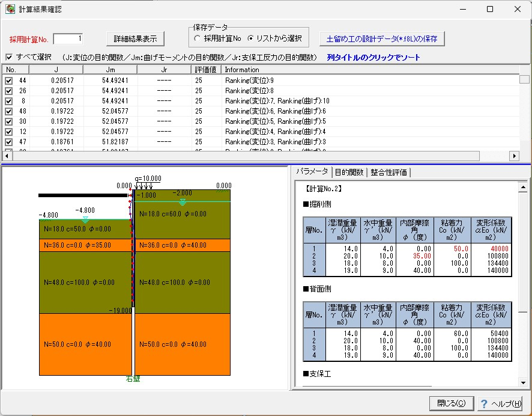Click the question mark help icon
532x416 pixels.
(484, 404)
